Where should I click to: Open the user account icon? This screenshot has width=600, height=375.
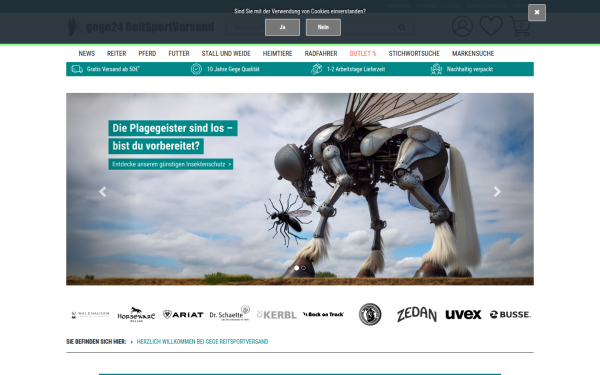coord(462,26)
